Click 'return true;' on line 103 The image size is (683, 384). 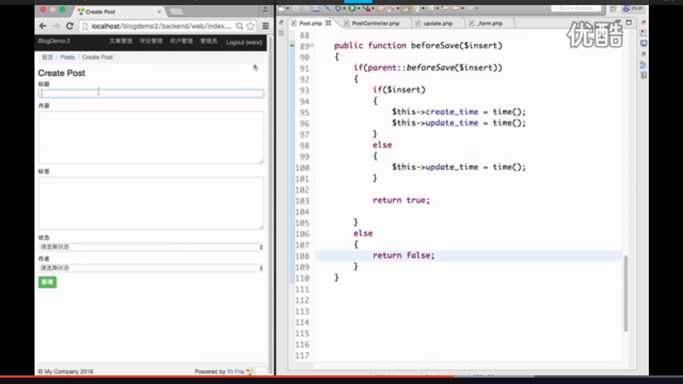click(401, 200)
